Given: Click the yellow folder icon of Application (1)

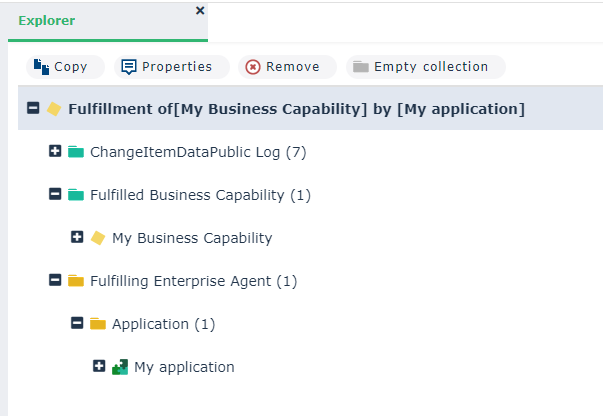Looking at the screenshot, I should coord(98,324).
